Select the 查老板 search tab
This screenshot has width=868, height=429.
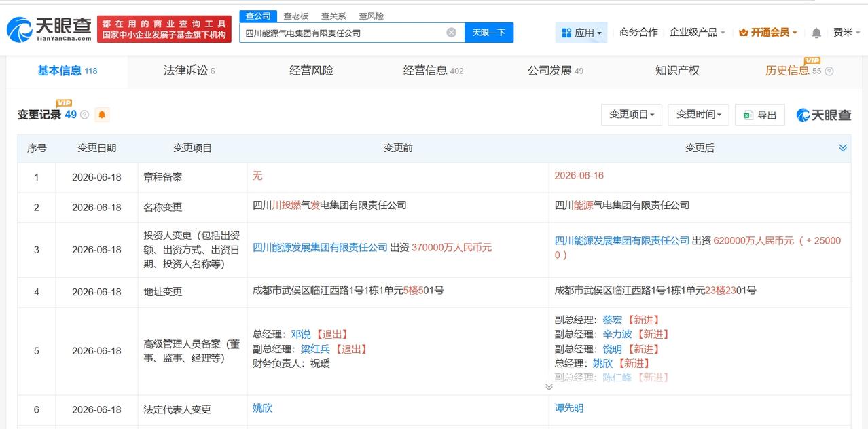coord(295,16)
